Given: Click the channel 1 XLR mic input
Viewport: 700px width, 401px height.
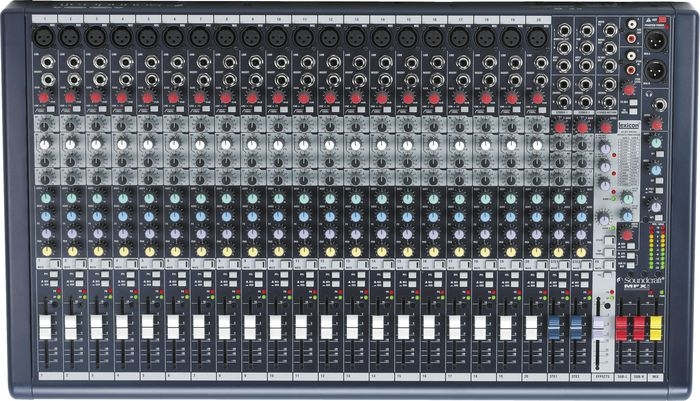Looking at the screenshot, I should click(44, 36).
